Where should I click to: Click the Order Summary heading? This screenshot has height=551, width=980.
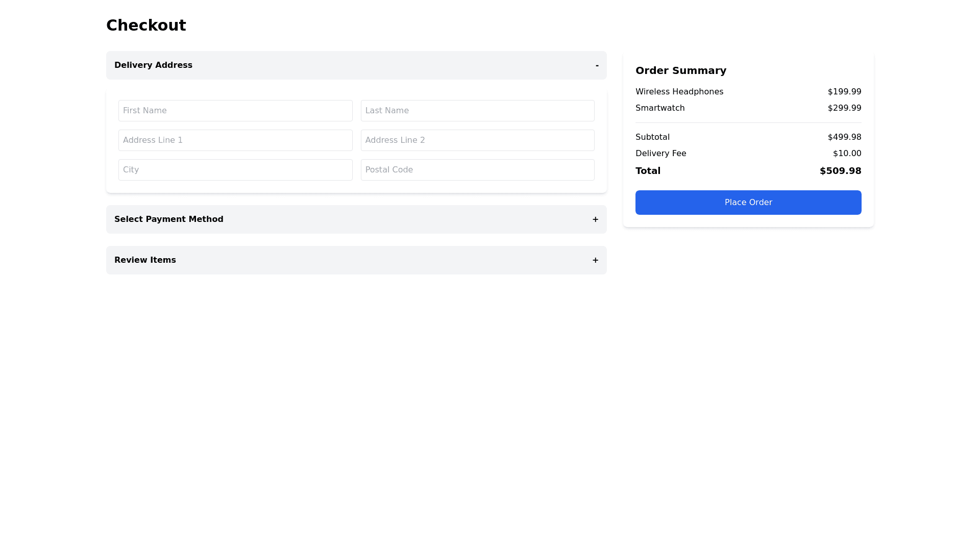(681, 70)
